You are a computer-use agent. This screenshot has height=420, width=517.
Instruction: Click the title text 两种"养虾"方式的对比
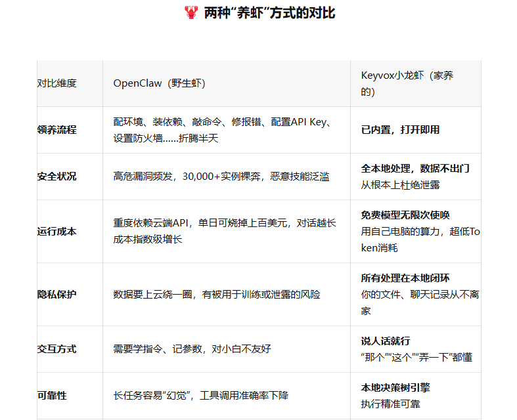coord(269,12)
